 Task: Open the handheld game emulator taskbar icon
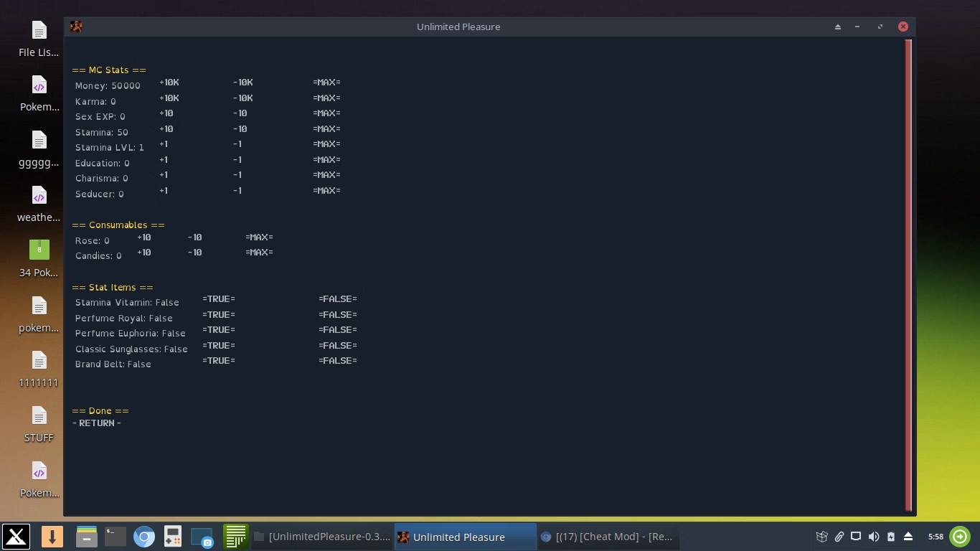pos(173,537)
